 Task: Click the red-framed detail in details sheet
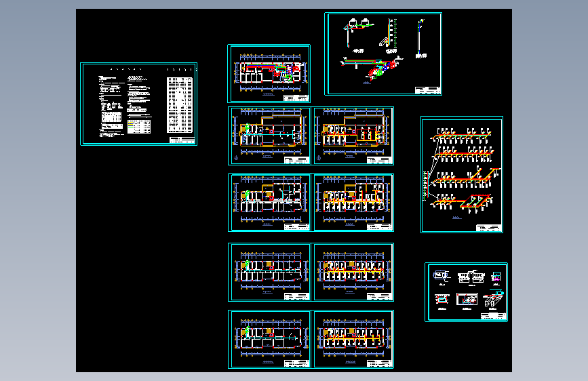tap(442, 300)
